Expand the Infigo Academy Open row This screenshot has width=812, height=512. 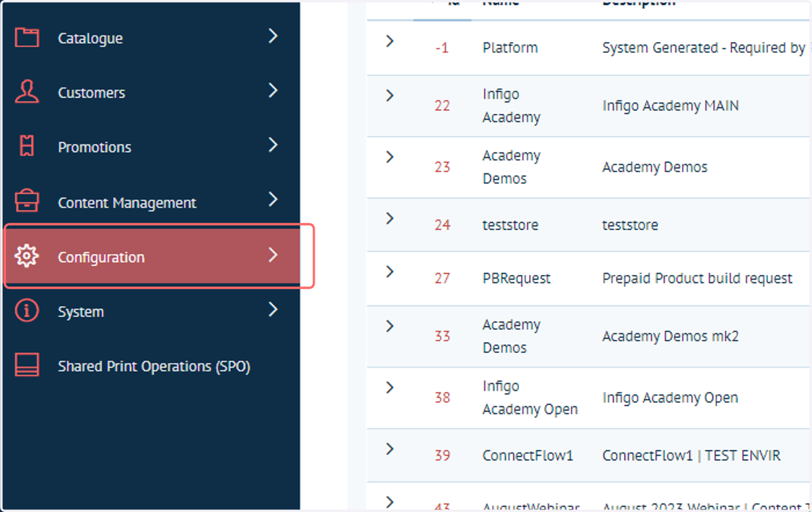coord(389,387)
